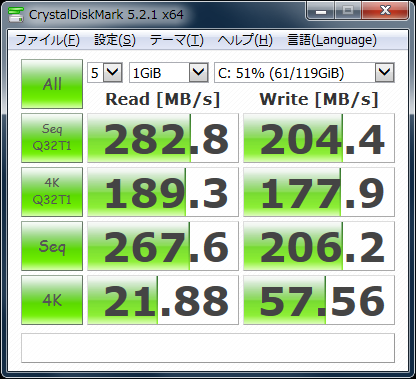This screenshot has width=416, height=379.
Task: Start the 4K Q32T1 test
Action: tap(52, 192)
